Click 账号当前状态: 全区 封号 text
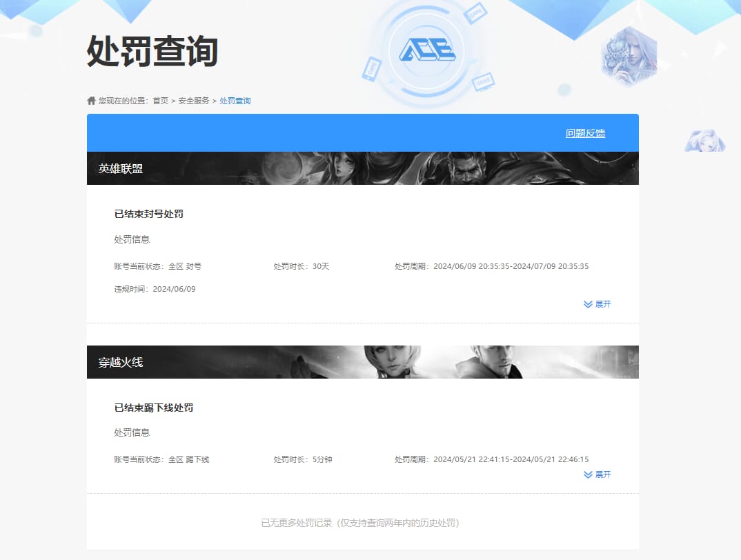The height and width of the screenshot is (560, 741). (158, 266)
